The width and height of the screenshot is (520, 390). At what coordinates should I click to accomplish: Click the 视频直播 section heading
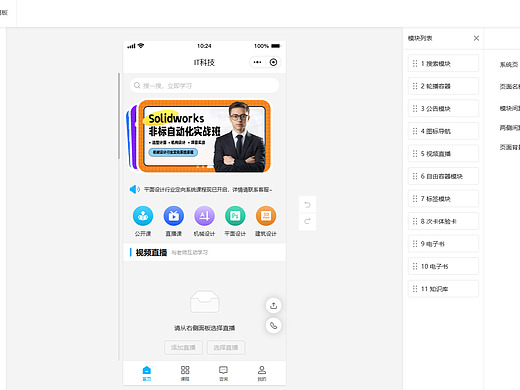pos(151,253)
